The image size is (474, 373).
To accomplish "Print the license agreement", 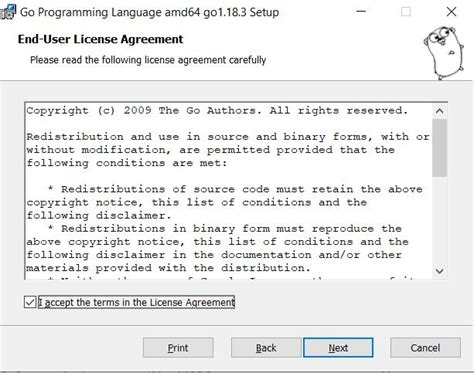I will pyautogui.click(x=178, y=348).
